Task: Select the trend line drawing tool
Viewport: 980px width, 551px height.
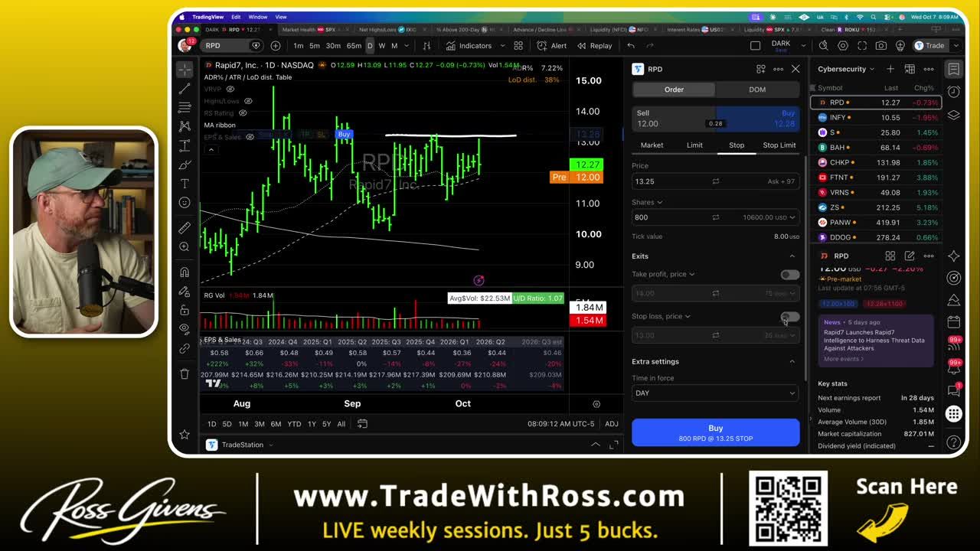Action: point(185,89)
